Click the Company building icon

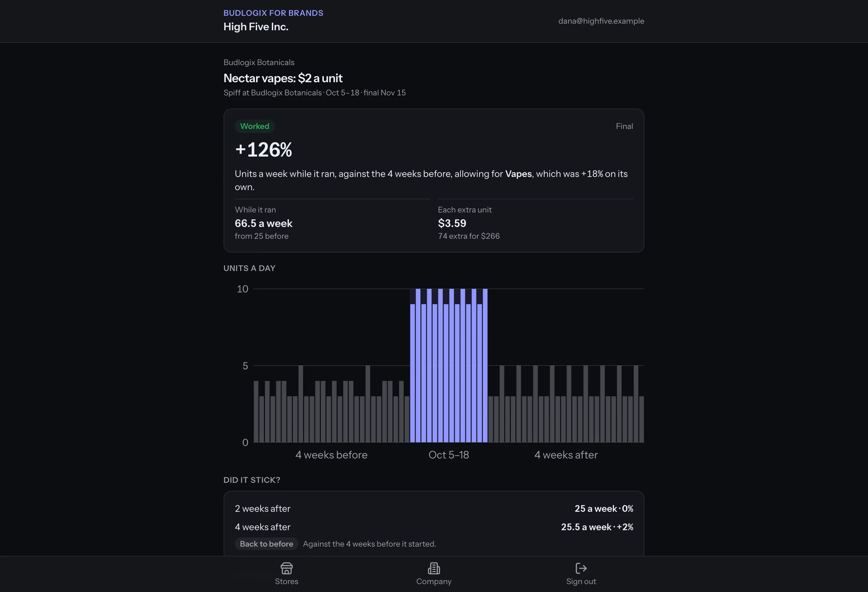pyautogui.click(x=434, y=568)
